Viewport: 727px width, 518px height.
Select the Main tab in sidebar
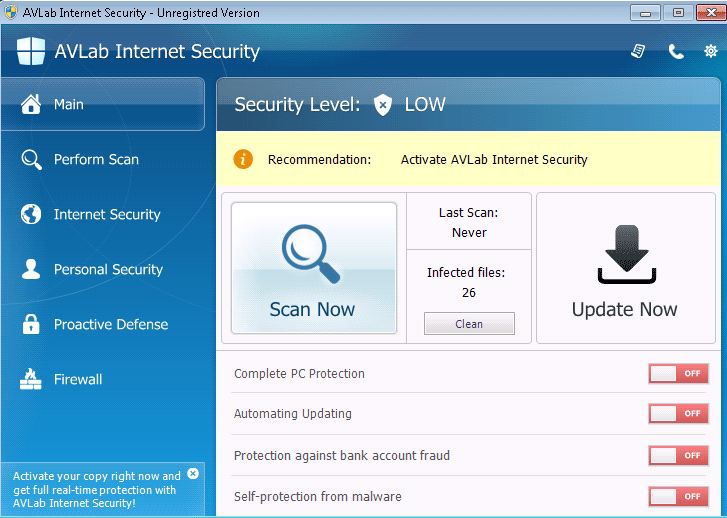[68, 104]
